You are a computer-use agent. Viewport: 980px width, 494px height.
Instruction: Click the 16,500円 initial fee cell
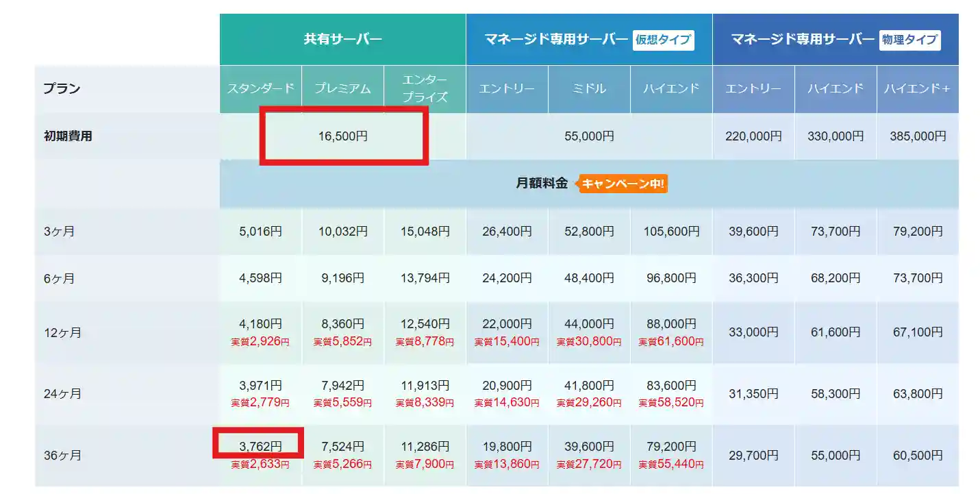342,136
